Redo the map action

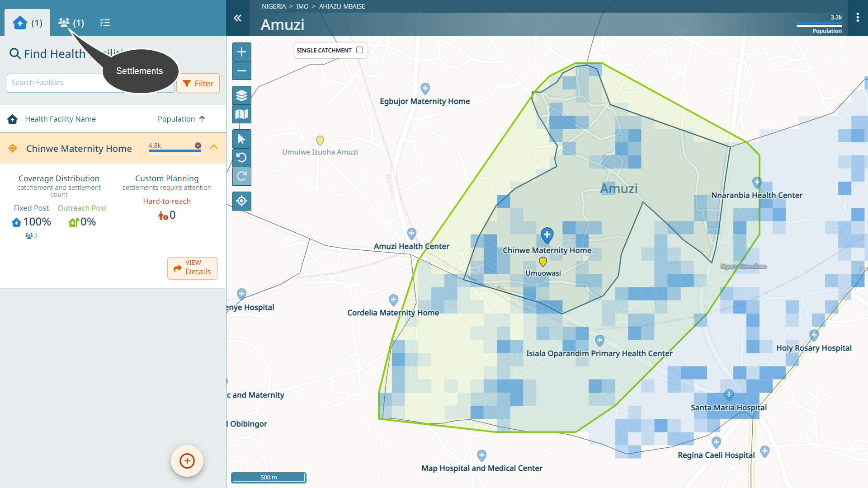[x=242, y=176]
